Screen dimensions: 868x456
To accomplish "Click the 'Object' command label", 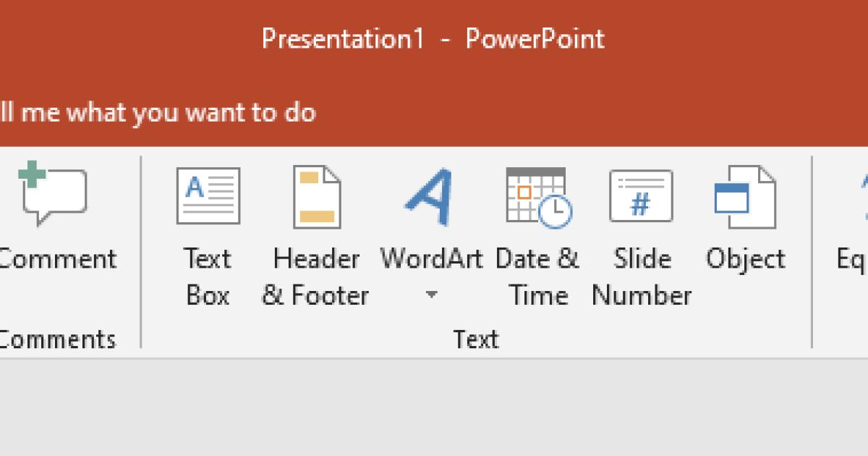I will (745, 258).
